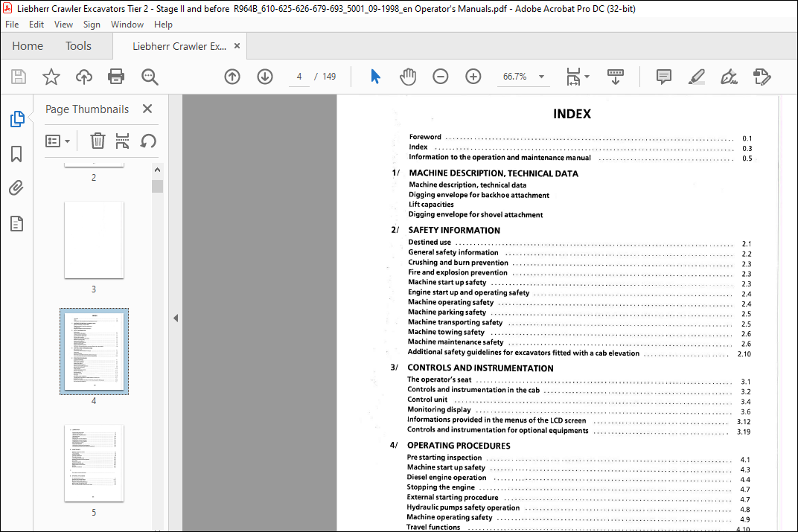Add document to starred with star icon
Viewport: 798px width, 532px height.
[x=51, y=77]
